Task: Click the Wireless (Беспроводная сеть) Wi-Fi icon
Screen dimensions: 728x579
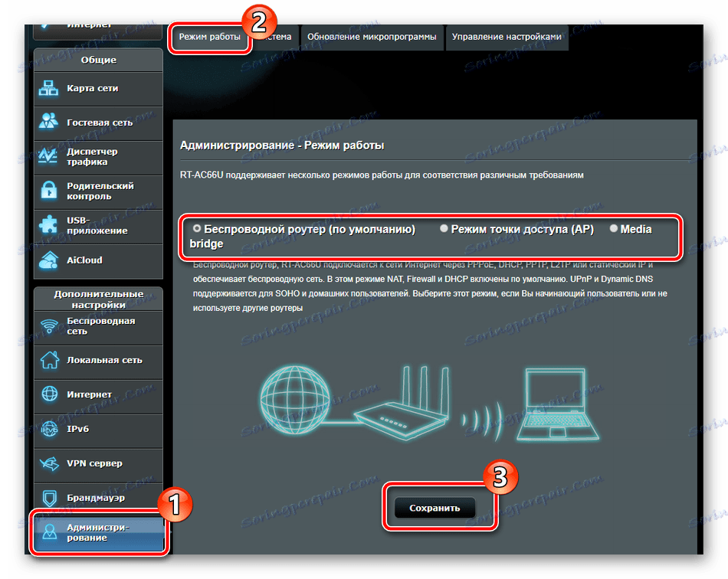Action: 49,326
